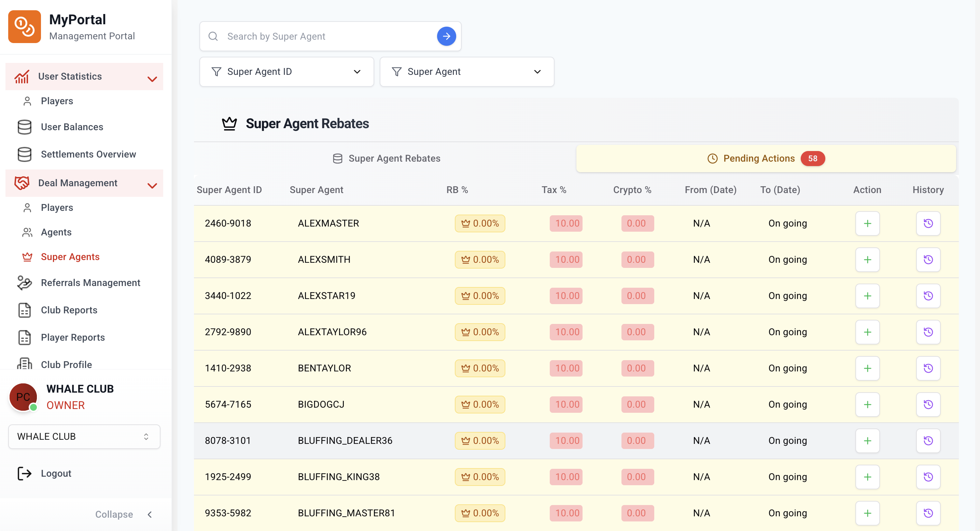Viewport: 980px width, 531px height.
Task: Add rebate for BLUFFING_KING38 row
Action: [x=867, y=477]
